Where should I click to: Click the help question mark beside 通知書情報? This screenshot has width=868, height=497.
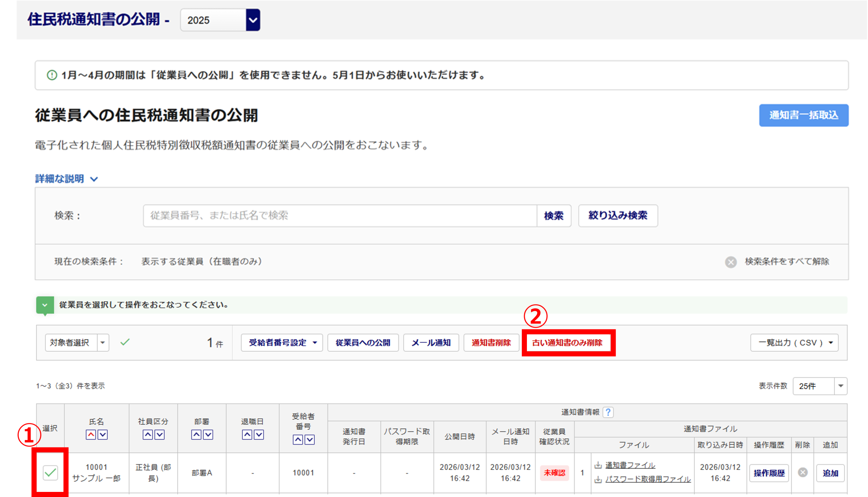click(x=608, y=412)
